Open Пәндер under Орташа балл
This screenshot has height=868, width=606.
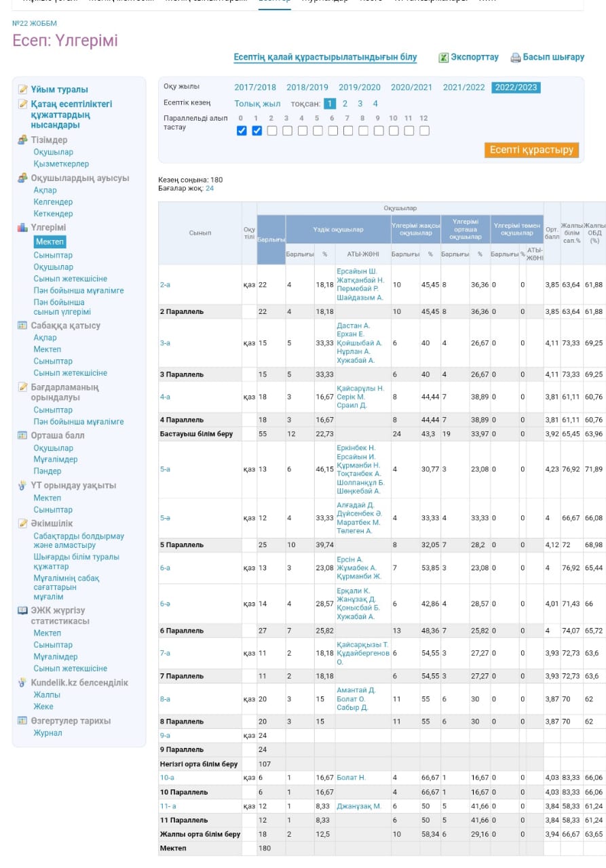pos(48,471)
